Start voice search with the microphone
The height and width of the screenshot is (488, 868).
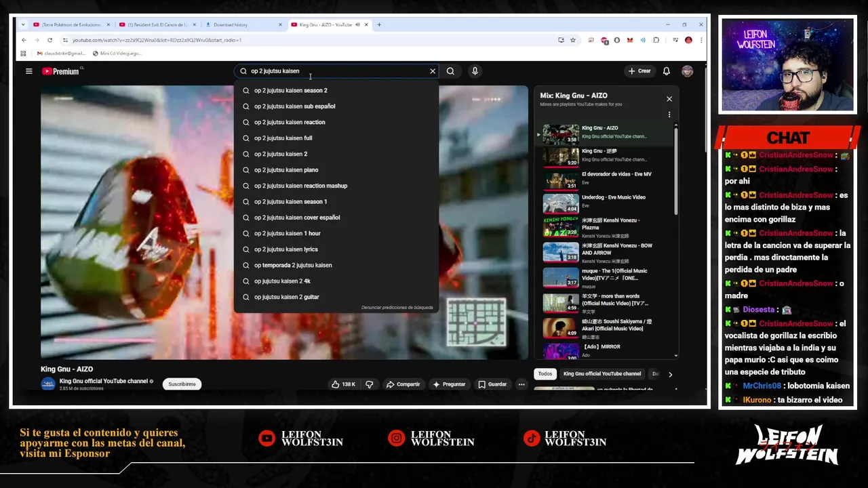coord(475,71)
